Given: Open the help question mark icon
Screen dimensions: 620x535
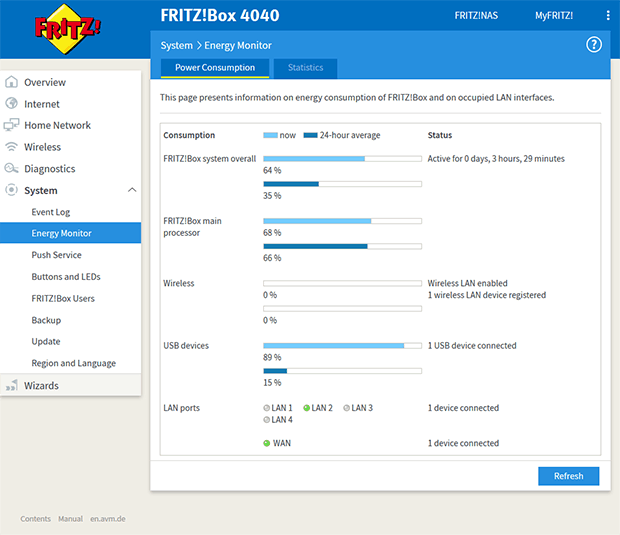Looking at the screenshot, I should [594, 45].
